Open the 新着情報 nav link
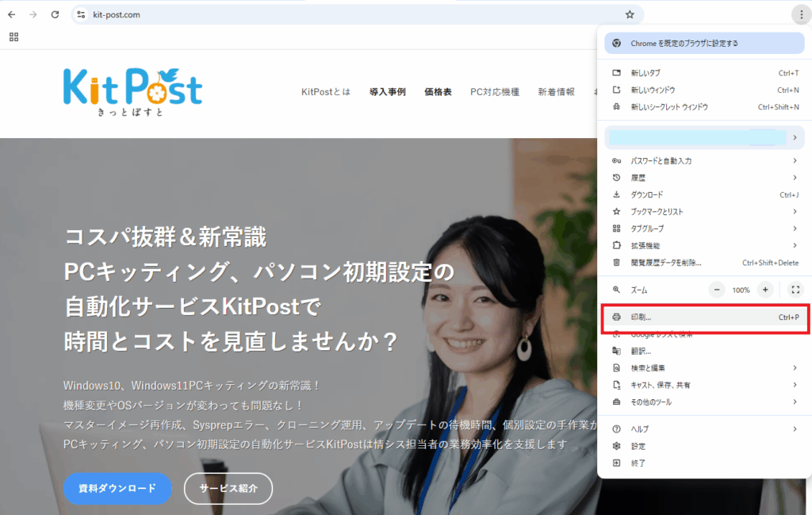 (556, 92)
